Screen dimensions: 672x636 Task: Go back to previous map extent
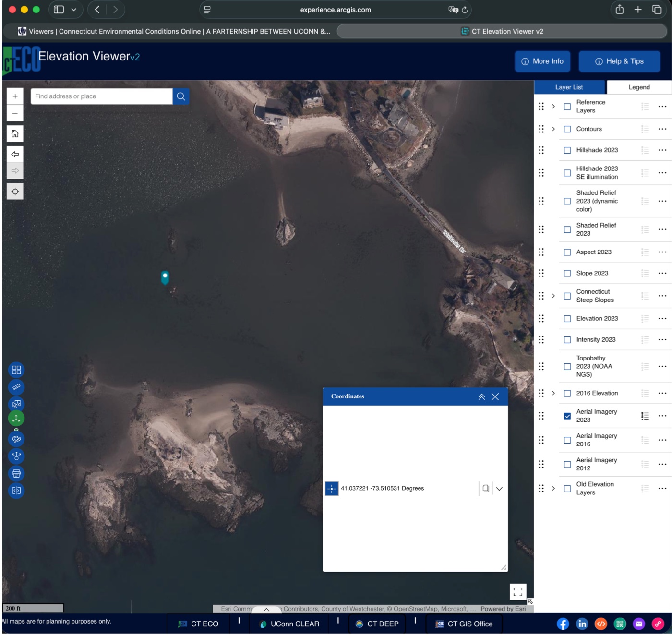tap(15, 154)
